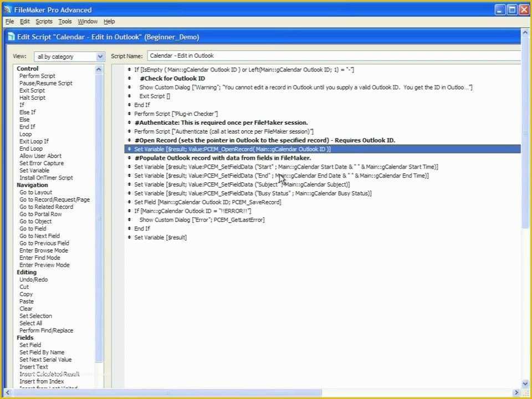
Task: Select the Insert from Index step
Action: [x=42, y=381]
